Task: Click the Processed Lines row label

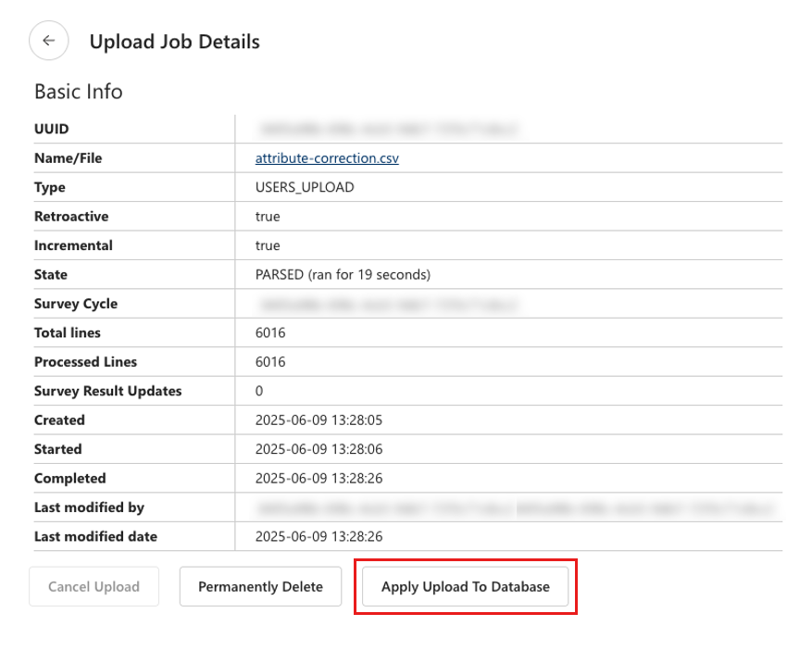Action: [85, 361]
